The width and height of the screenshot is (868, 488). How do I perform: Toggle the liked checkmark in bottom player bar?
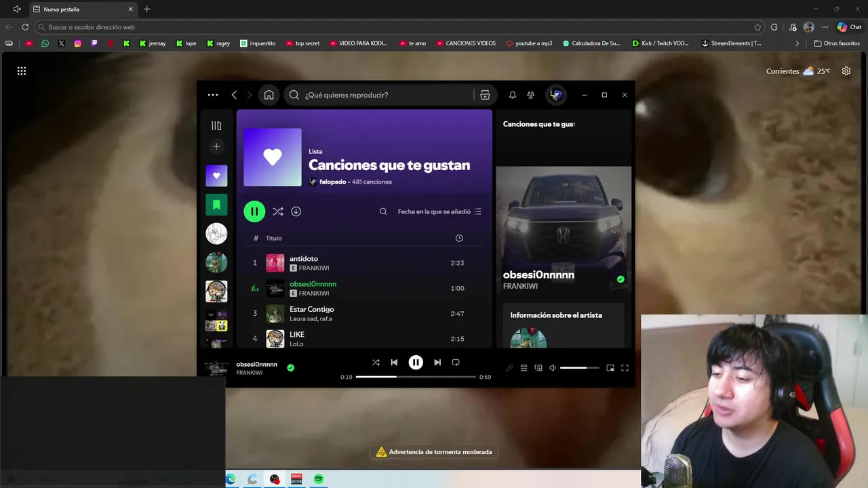(290, 367)
